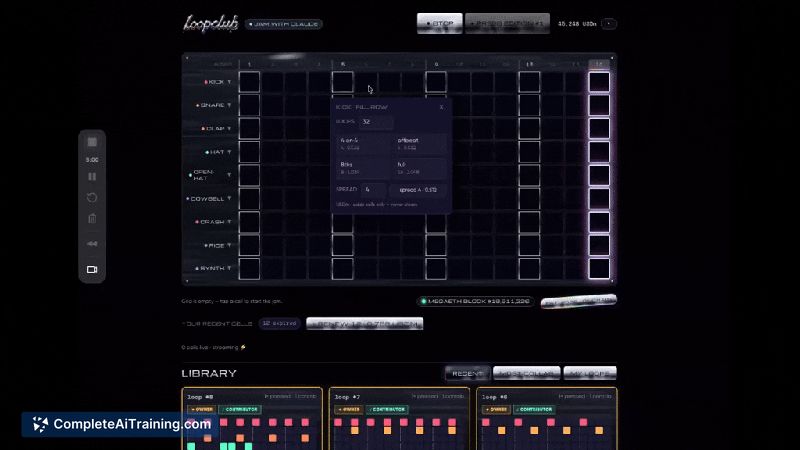Click the small wallet icon beside balance
800x450 pixels.
[x=609, y=24]
